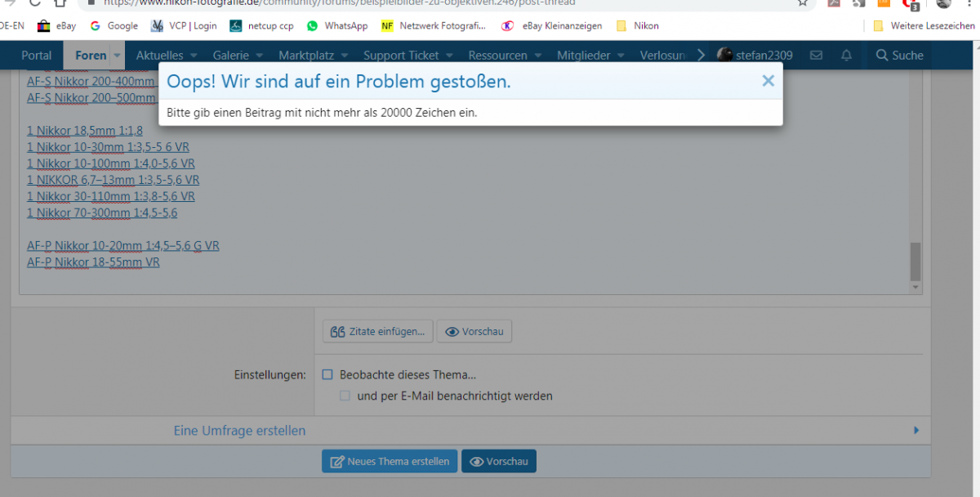This screenshot has width=980, height=497.
Task: Open the Marktplatz menu
Action: (305, 56)
